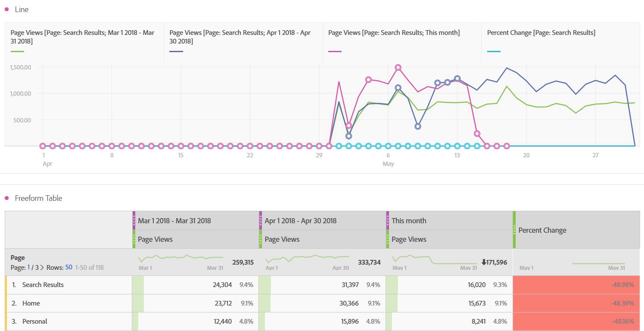
Task: Click the 1-50 of 118 row count
Action: (90, 267)
